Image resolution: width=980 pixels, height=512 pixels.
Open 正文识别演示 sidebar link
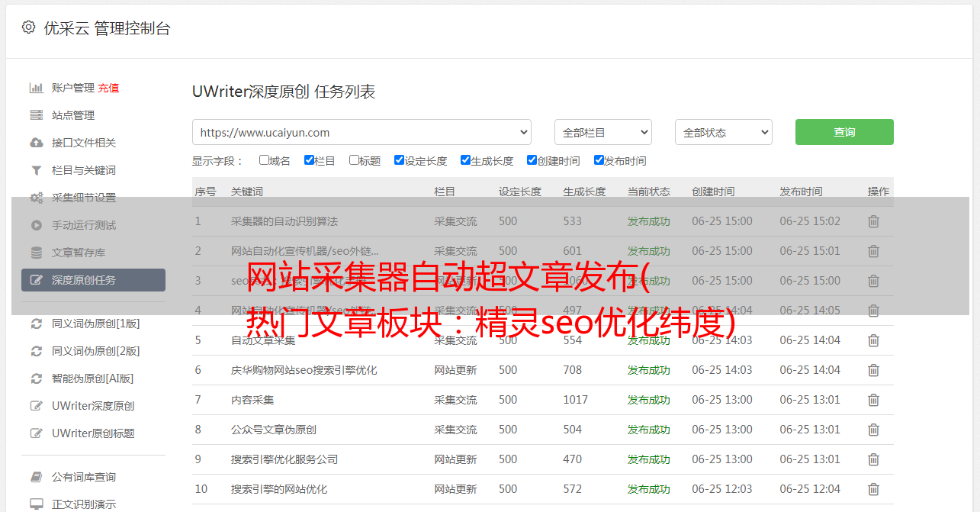pos(84,504)
